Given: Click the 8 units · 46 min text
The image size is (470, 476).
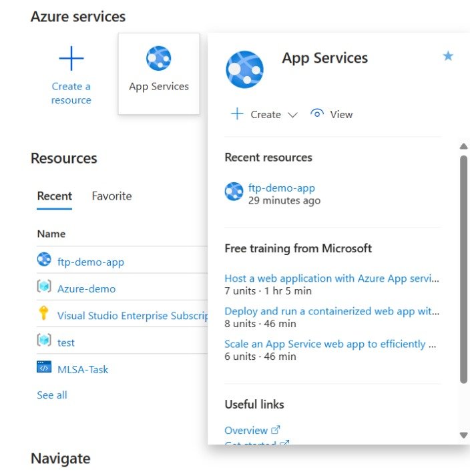Looking at the screenshot, I should 260,324.
